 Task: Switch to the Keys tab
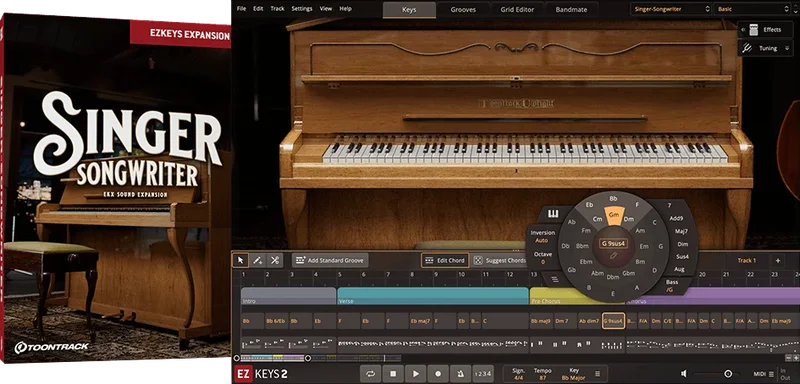409,10
